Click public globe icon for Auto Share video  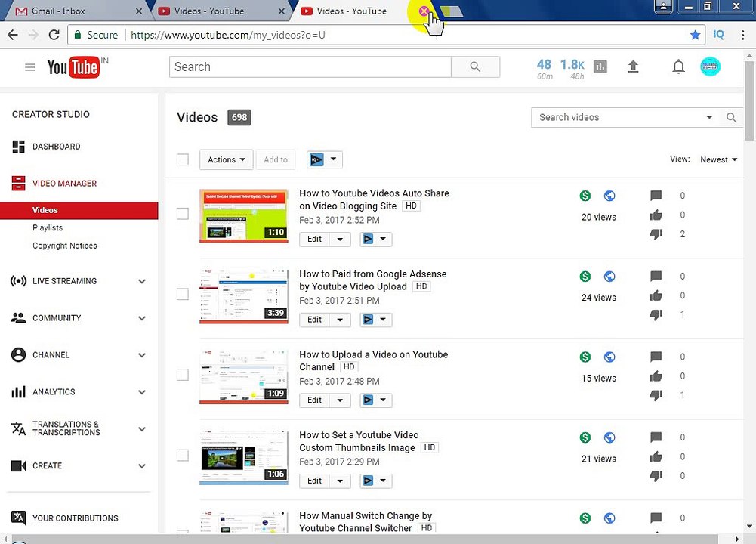click(609, 196)
